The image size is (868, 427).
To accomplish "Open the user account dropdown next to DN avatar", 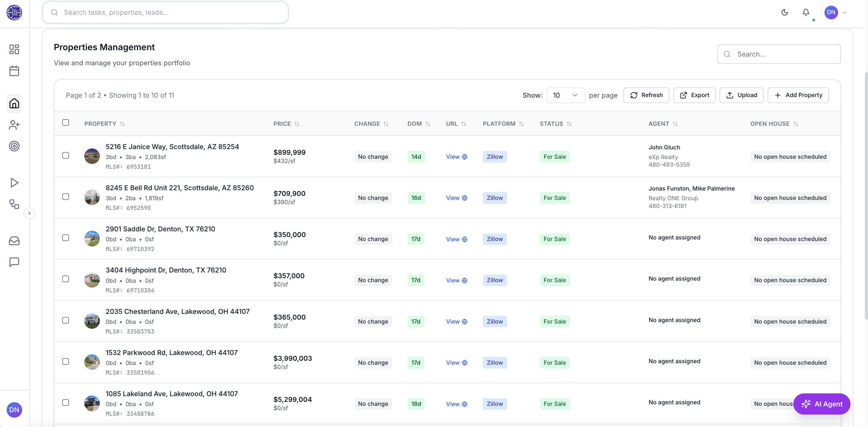I will pos(845,12).
